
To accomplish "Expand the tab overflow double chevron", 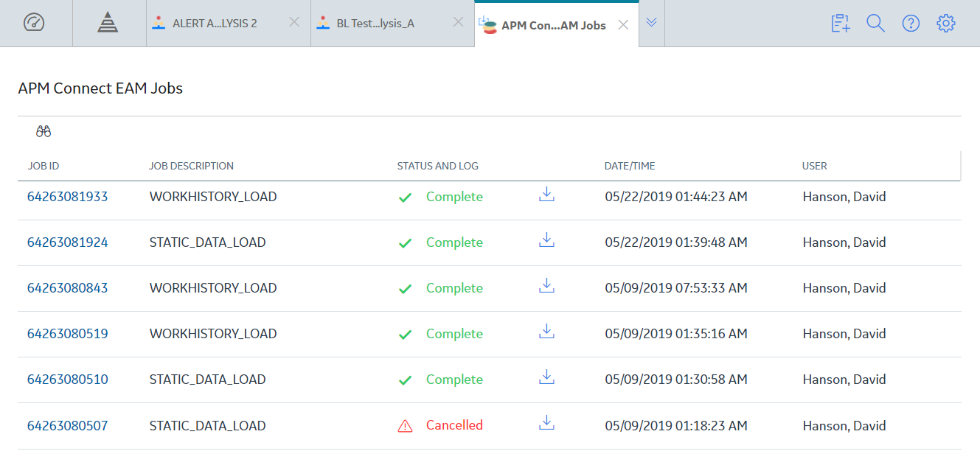I will pos(651,23).
